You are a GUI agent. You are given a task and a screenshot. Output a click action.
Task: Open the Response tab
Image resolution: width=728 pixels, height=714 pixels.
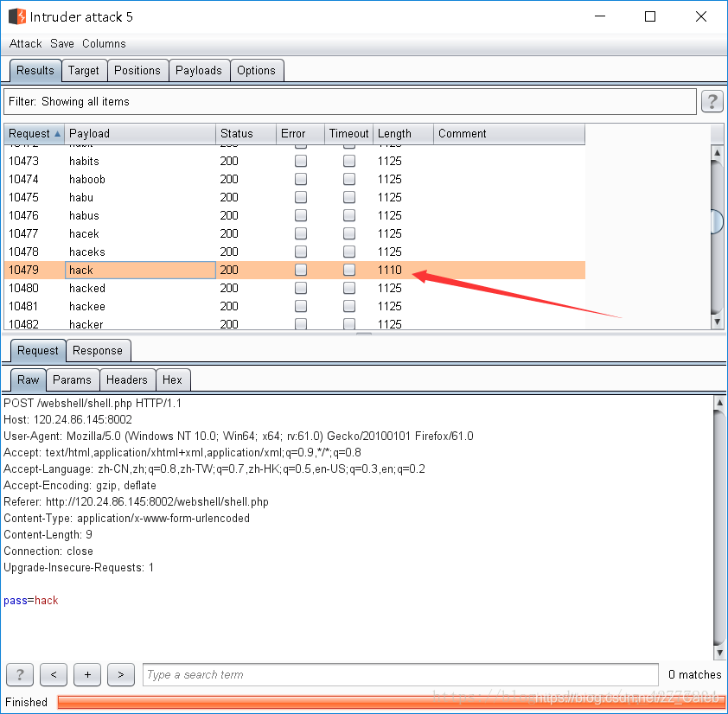click(x=98, y=350)
